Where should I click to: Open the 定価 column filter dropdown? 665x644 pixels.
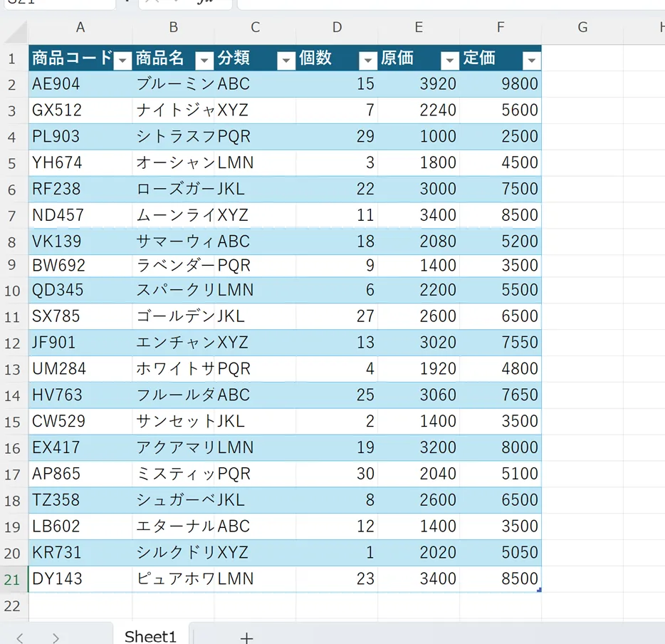531,60
